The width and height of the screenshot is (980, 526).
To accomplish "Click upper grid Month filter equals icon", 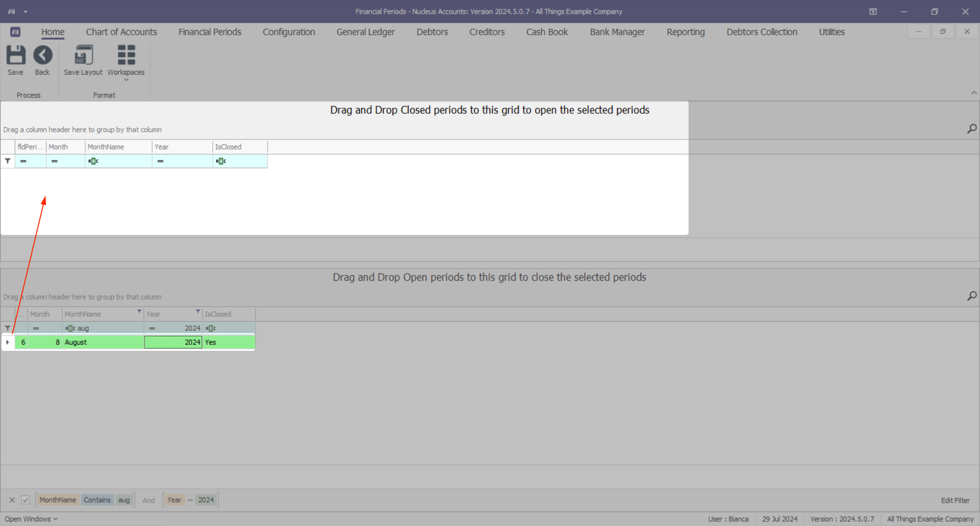I will coord(54,161).
